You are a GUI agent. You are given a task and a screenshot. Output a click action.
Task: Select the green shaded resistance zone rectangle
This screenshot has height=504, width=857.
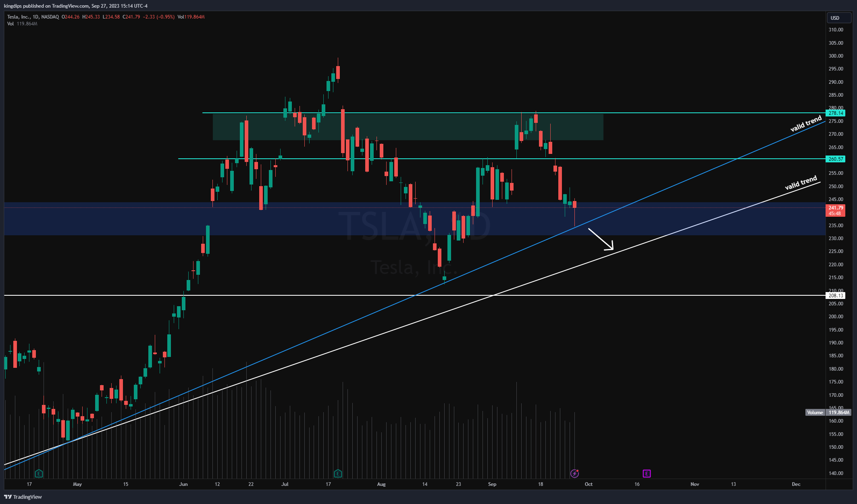408,127
